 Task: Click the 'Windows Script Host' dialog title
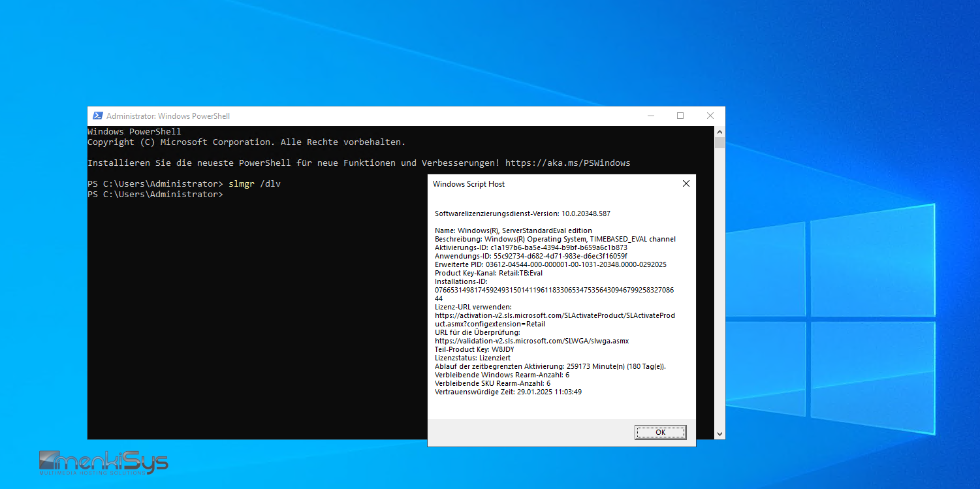[x=469, y=184]
